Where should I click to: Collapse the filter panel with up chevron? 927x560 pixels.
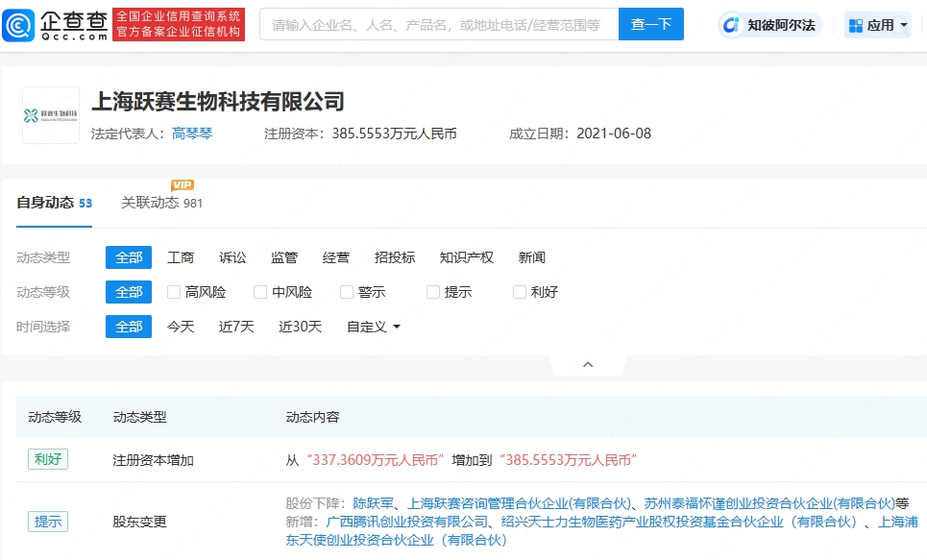(588, 365)
